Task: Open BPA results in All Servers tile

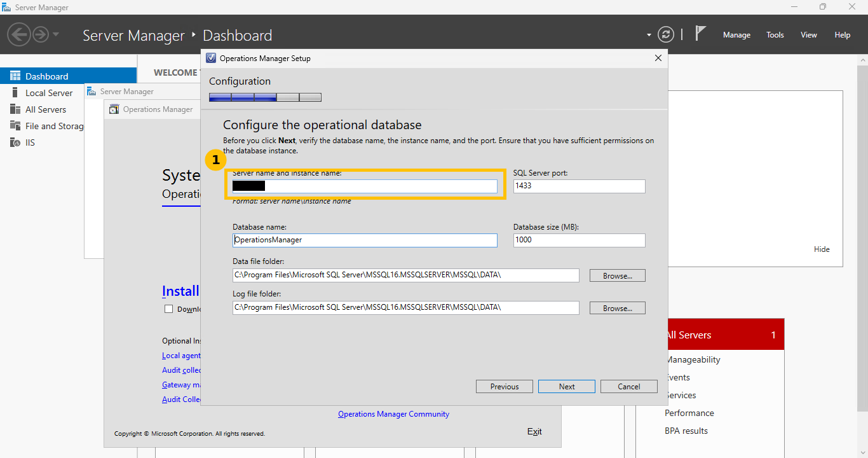Action: point(686,431)
